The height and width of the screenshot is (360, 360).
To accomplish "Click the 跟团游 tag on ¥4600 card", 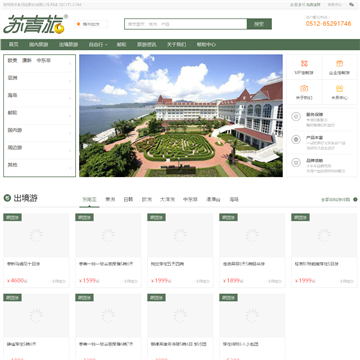I will pyautogui.click(x=12, y=217).
